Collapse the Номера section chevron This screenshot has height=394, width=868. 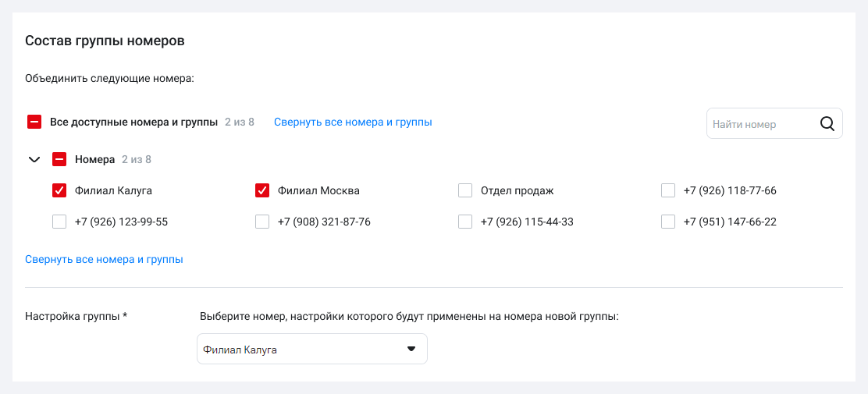[34, 159]
